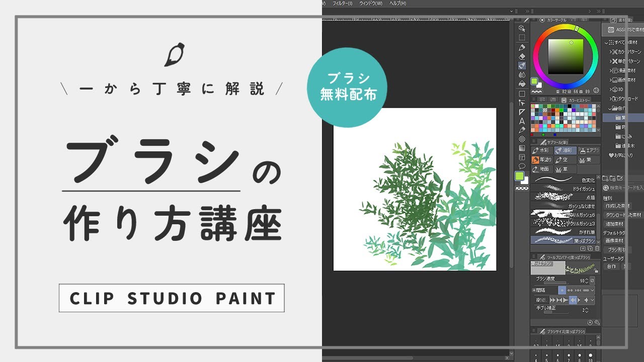Screen dimensions: 644x362
Task: Select the ドライガッシュ brush
Action: coord(563,189)
